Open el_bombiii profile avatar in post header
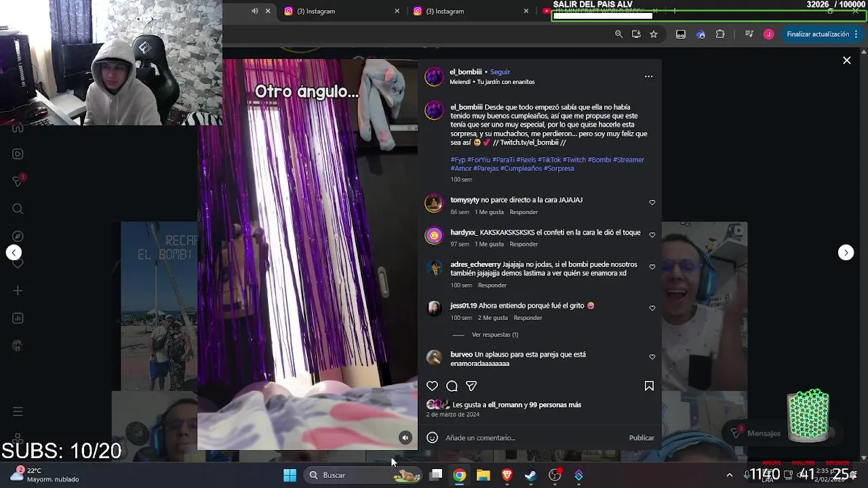The width and height of the screenshot is (868, 488). 434,77
